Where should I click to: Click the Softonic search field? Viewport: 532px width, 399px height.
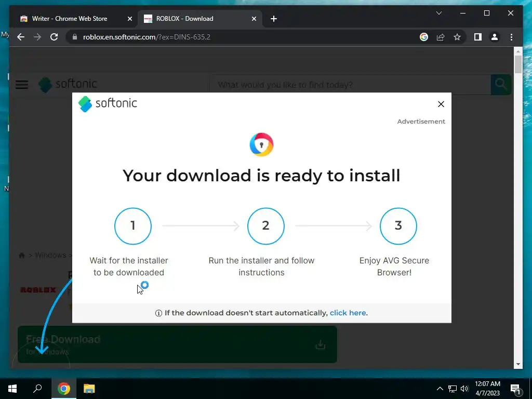tap(350, 85)
